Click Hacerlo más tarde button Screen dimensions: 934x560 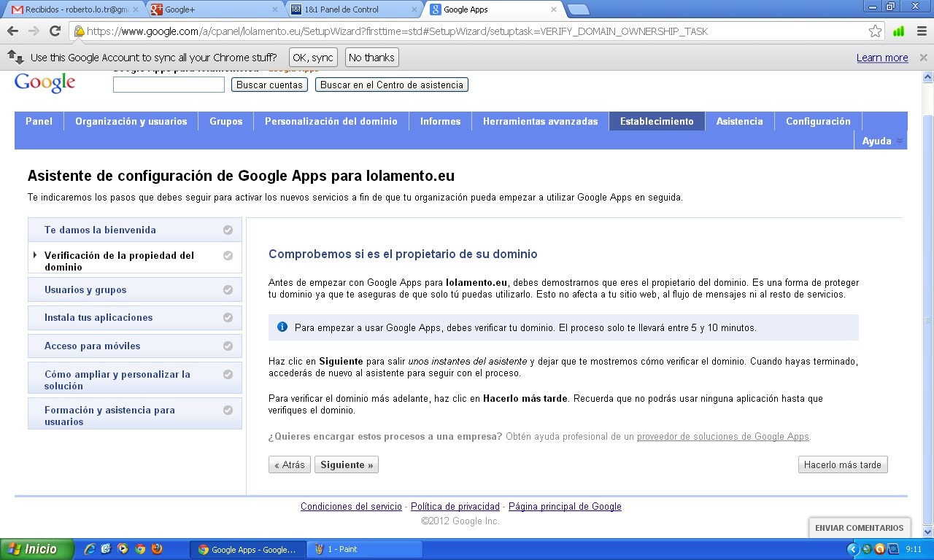point(843,464)
